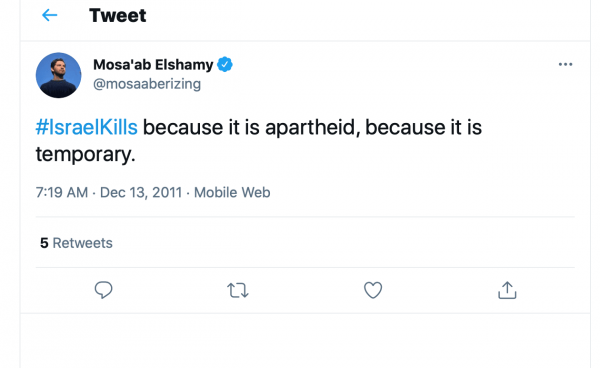
Task: Go back using the blue arrow
Action: coord(49,15)
